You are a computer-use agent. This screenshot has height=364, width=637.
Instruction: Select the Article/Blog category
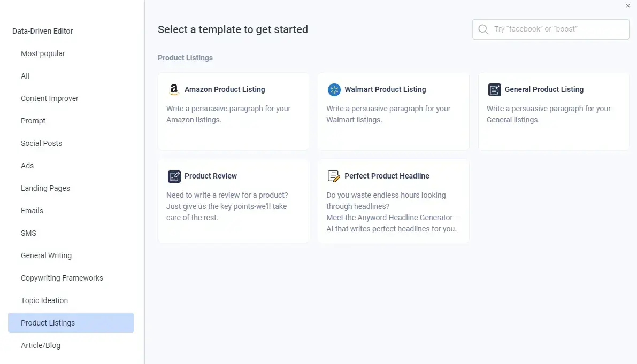[41, 345]
